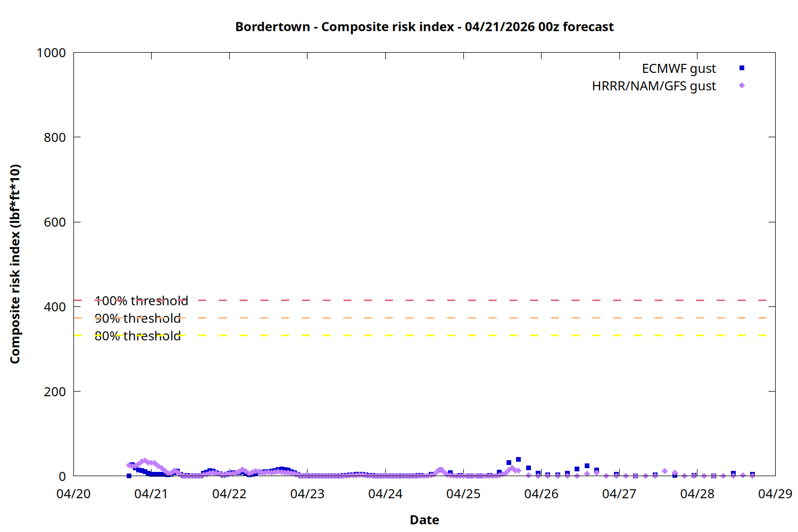This screenshot has height=532, width=798.
Task: Select the 04/27 date tick label
Action: [x=619, y=494]
